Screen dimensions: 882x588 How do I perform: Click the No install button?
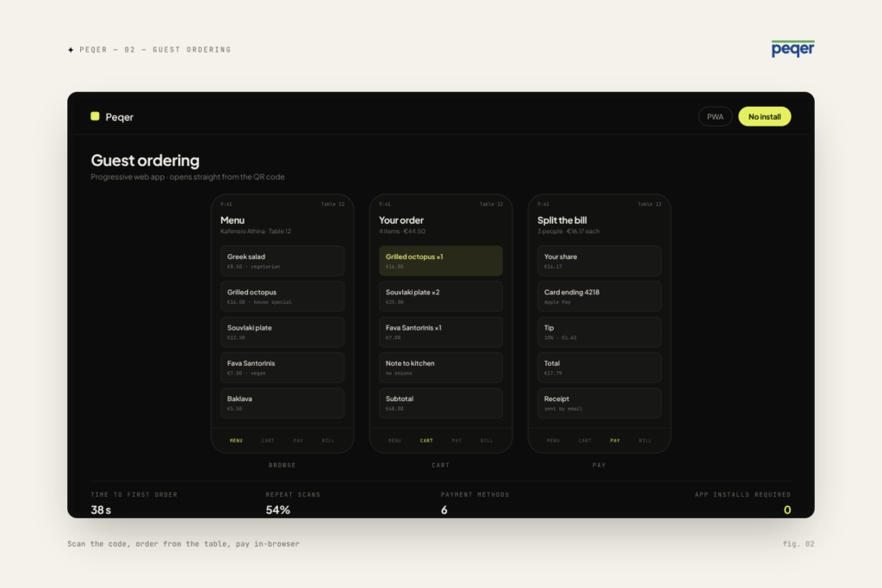point(765,116)
